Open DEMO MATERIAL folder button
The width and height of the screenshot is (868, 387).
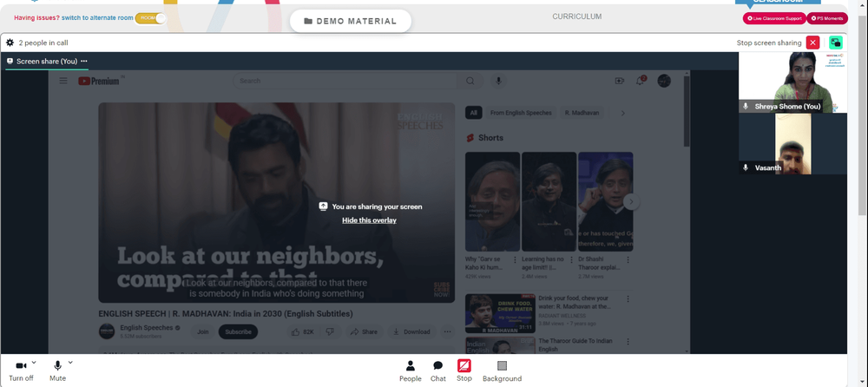pyautogui.click(x=351, y=21)
